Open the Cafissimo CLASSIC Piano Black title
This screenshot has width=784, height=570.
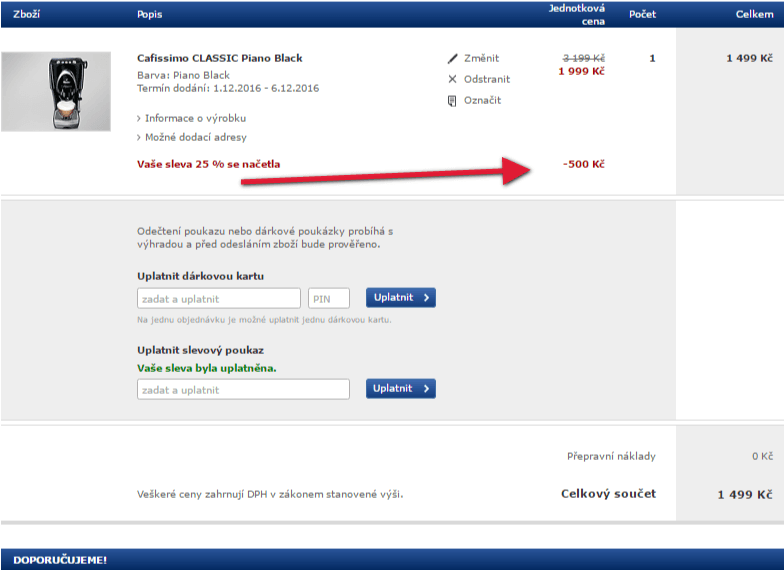click(220, 58)
